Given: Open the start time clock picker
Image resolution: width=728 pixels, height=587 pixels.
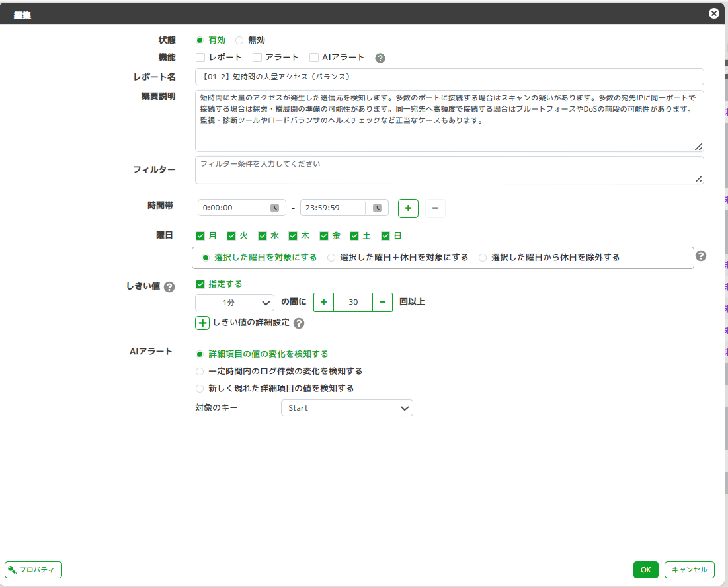Looking at the screenshot, I should pos(274,208).
